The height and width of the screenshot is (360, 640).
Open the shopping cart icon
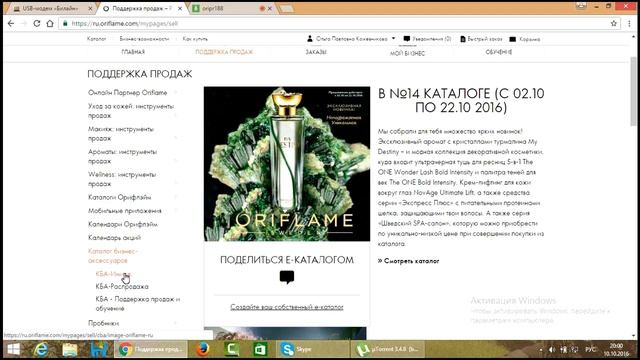click(x=513, y=39)
